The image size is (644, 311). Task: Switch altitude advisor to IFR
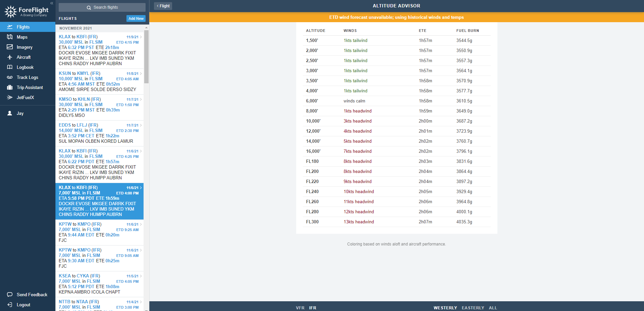click(x=313, y=308)
